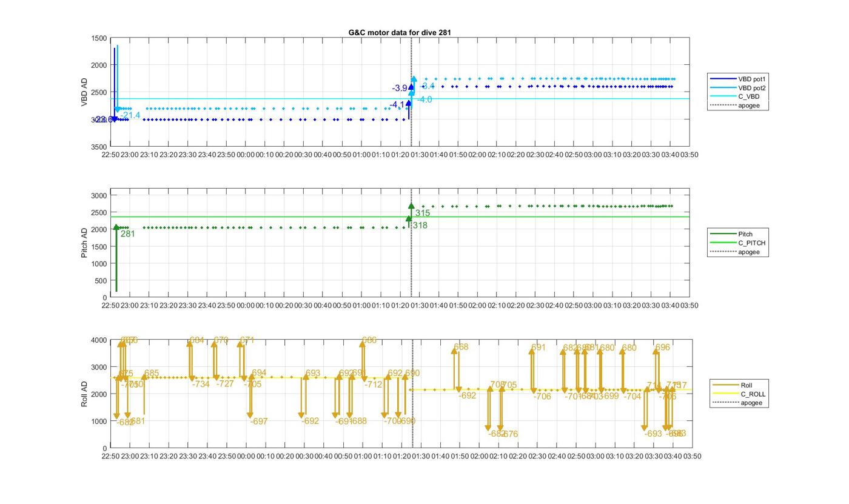Click the '4000' tick on Roll axis
The width and height of the screenshot is (849, 504).
(x=99, y=340)
